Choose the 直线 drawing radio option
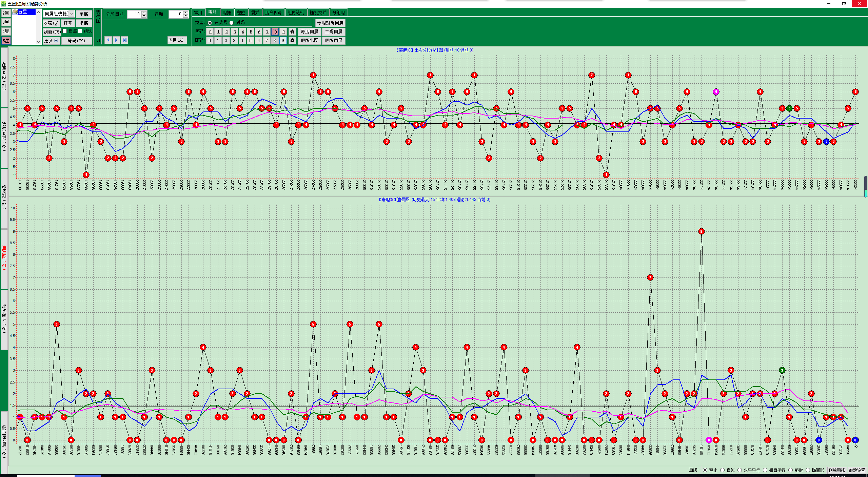The width and height of the screenshot is (868, 477). click(723, 470)
